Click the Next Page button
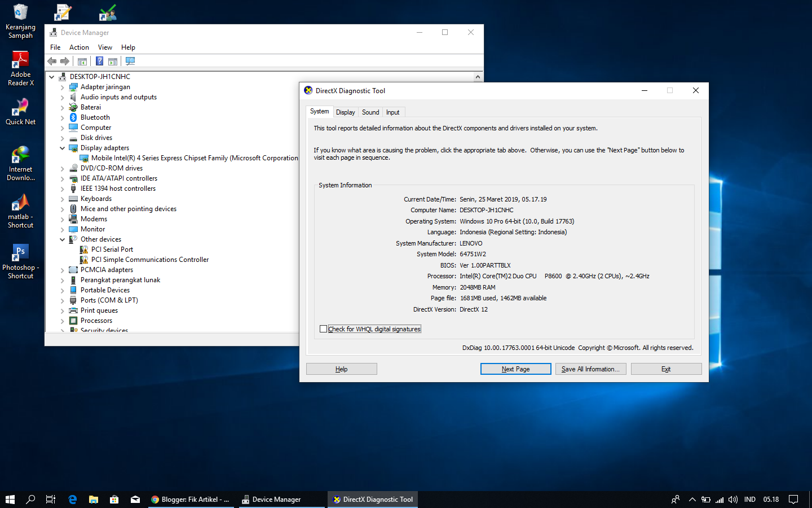 (x=515, y=369)
